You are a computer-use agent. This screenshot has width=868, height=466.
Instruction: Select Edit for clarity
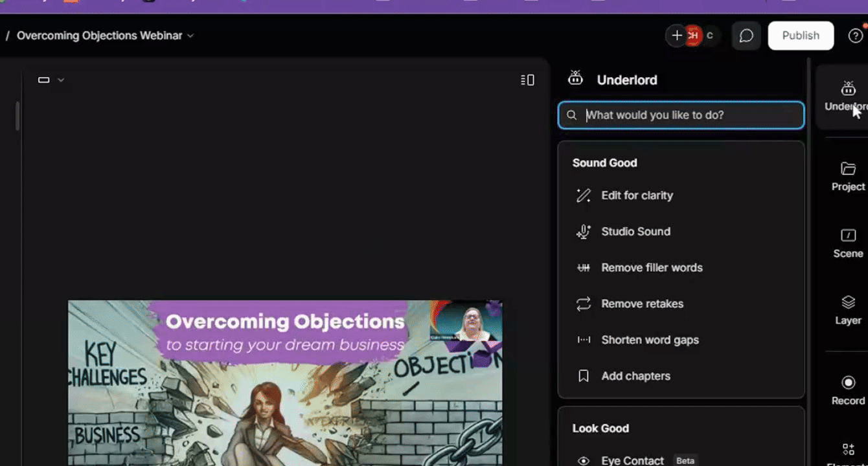click(637, 195)
